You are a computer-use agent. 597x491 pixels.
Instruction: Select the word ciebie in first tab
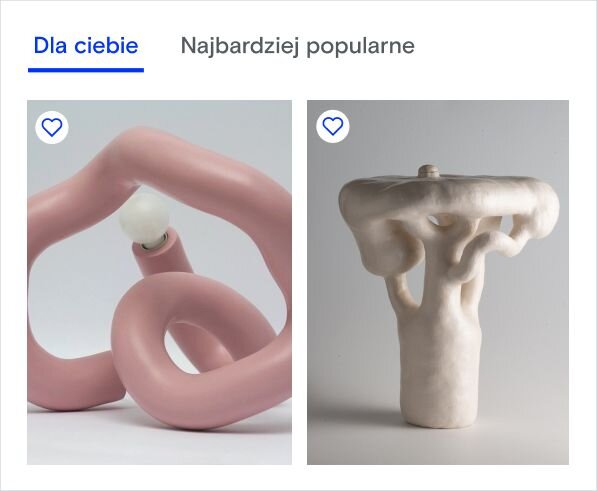tap(106, 45)
